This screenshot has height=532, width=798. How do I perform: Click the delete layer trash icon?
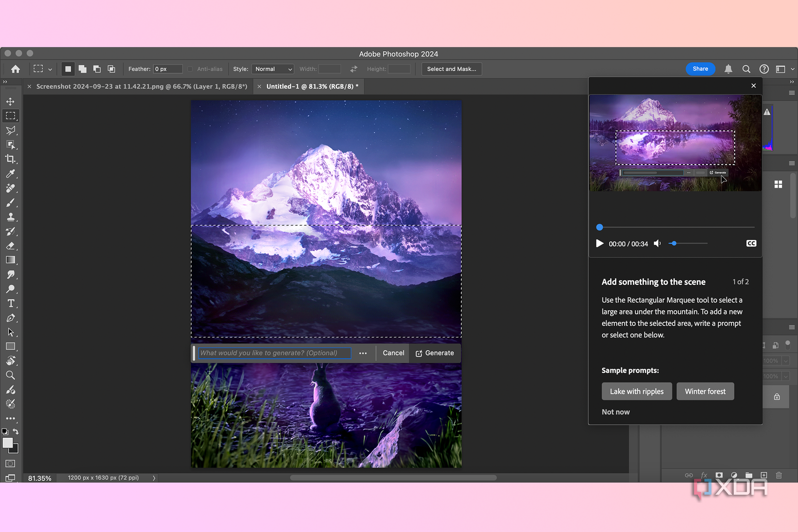[x=779, y=475]
